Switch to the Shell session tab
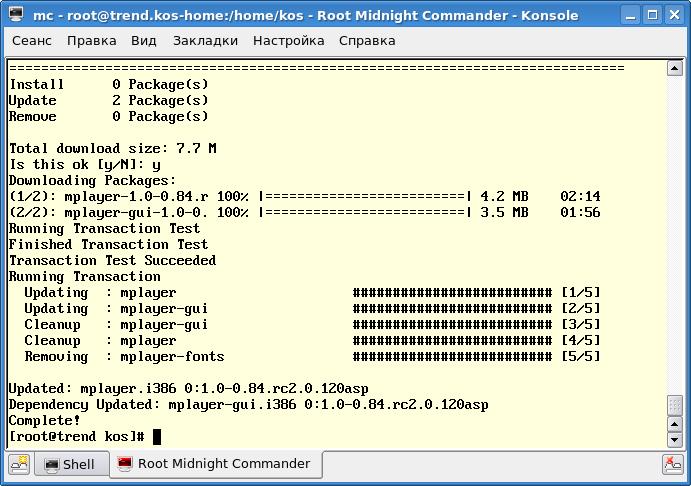The width and height of the screenshot is (691, 486). pyautogui.click(x=71, y=464)
